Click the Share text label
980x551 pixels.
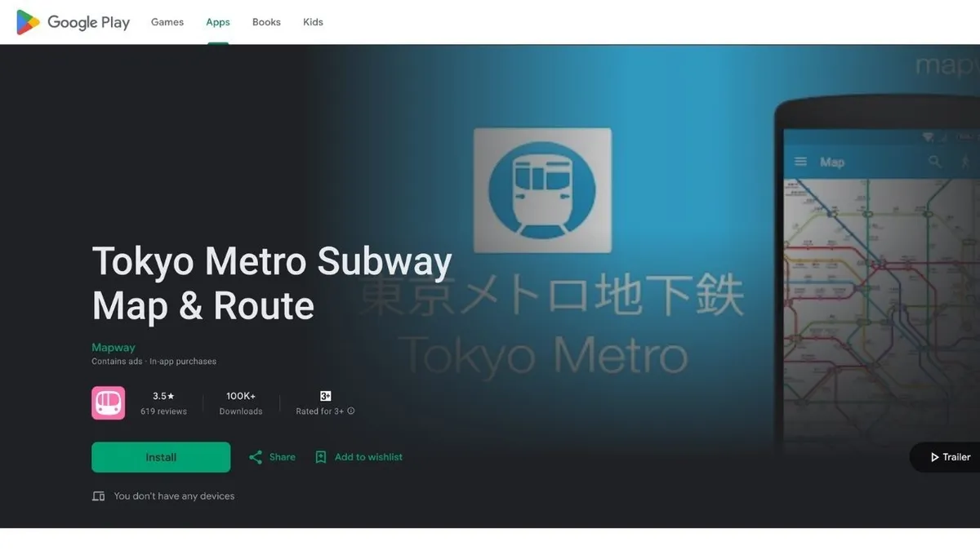(283, 457)
